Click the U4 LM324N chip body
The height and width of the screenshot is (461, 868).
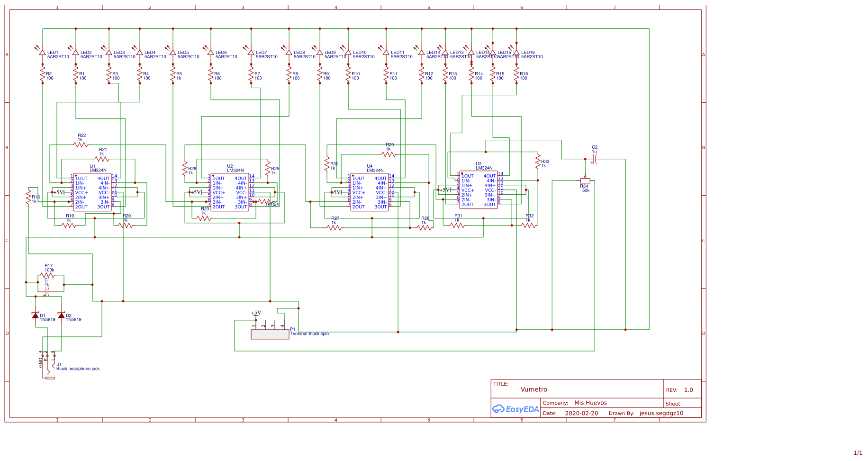(x=370, y=192)
